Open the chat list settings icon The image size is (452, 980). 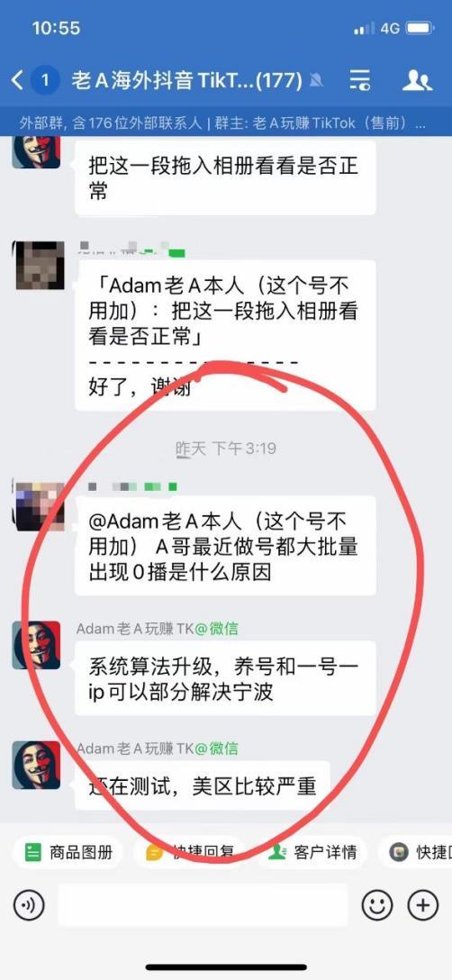pyautogui.click(x=359, y=80)
